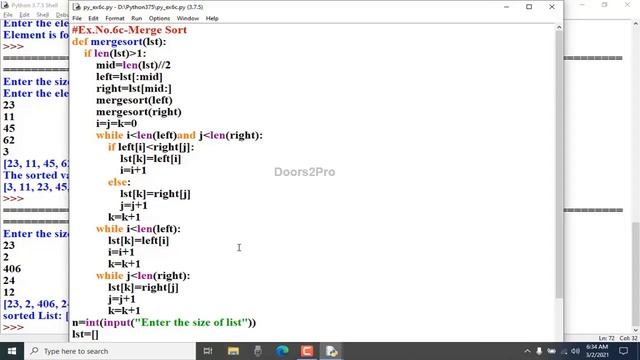Open the Shell menu in Python Shell window
The height and width of the screenshot is (360, 640).
[x=42, y=15]
